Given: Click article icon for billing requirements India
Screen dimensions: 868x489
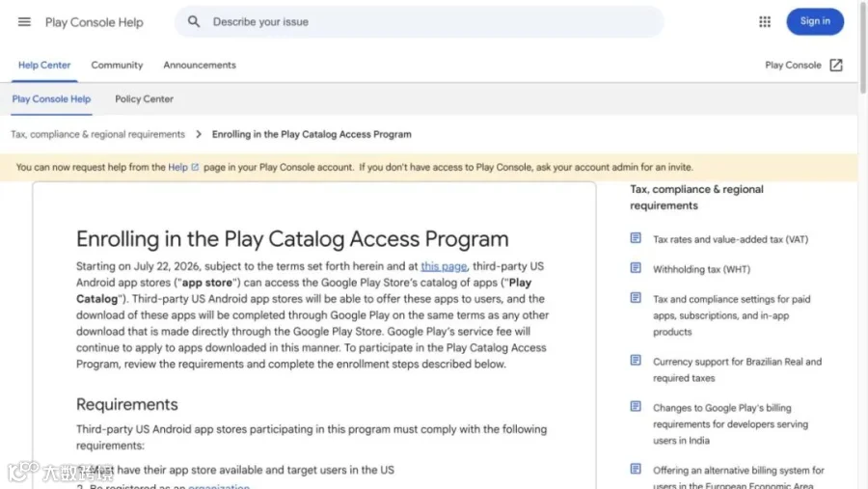Looking at the screenshot, I should tap(636, 406).
